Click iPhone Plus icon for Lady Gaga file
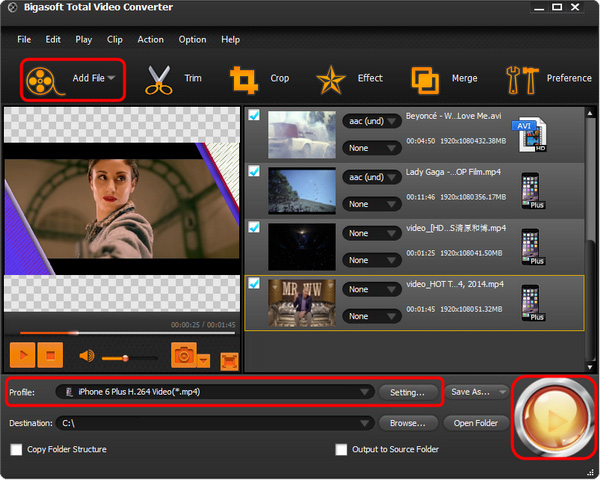Viewport: 600px width, 480px height. tap(533, 191)
